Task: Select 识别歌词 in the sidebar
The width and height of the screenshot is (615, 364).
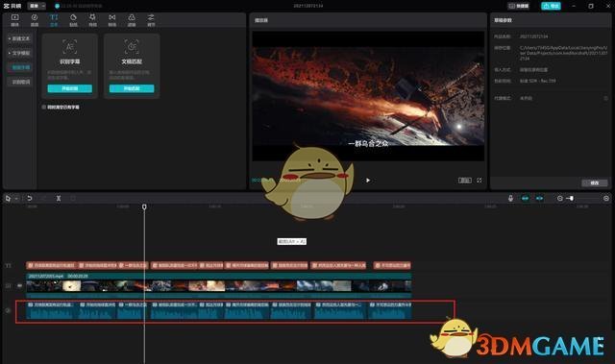Action: 20,82
